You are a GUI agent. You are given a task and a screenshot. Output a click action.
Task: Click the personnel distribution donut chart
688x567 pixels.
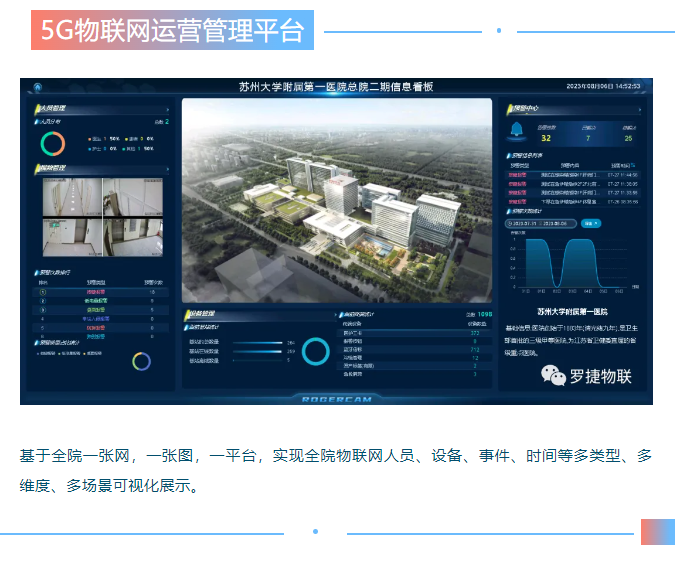point(51,143)
